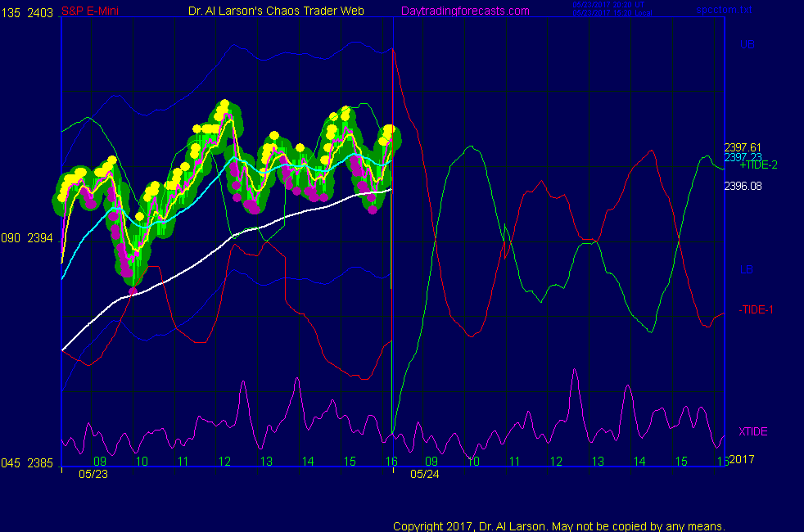Screen dimensions: 804x532
Task: Click the -TIDE-1 red line label
Action: [757, 309]
